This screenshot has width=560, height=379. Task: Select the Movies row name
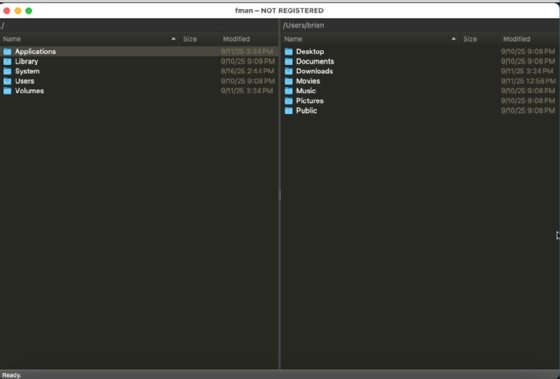coord(308,81)
